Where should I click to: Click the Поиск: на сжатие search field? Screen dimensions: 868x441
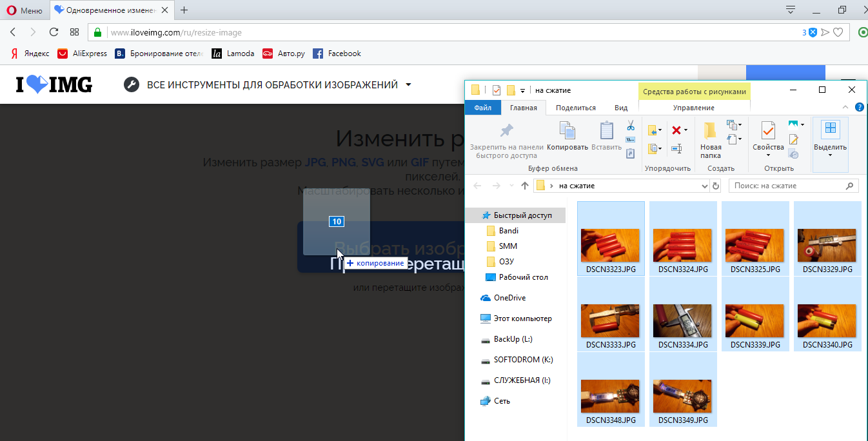tap(787, 186)
